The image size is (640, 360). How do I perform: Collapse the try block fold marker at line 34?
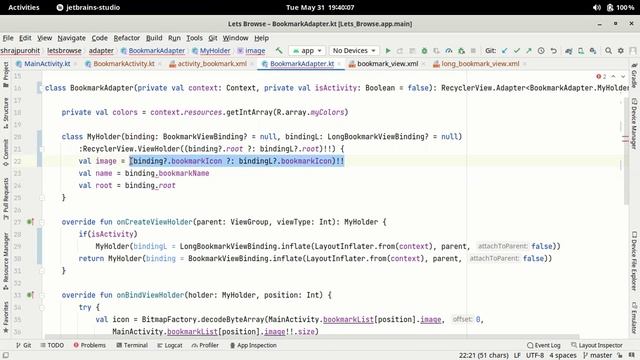click(x=42, y=307)
